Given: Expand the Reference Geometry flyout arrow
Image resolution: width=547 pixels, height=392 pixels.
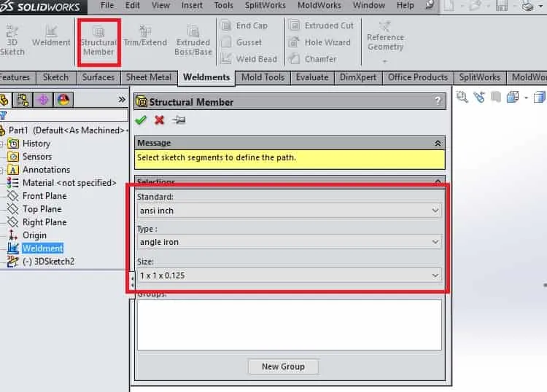Looking at the screenshot, I should (385, 61).
